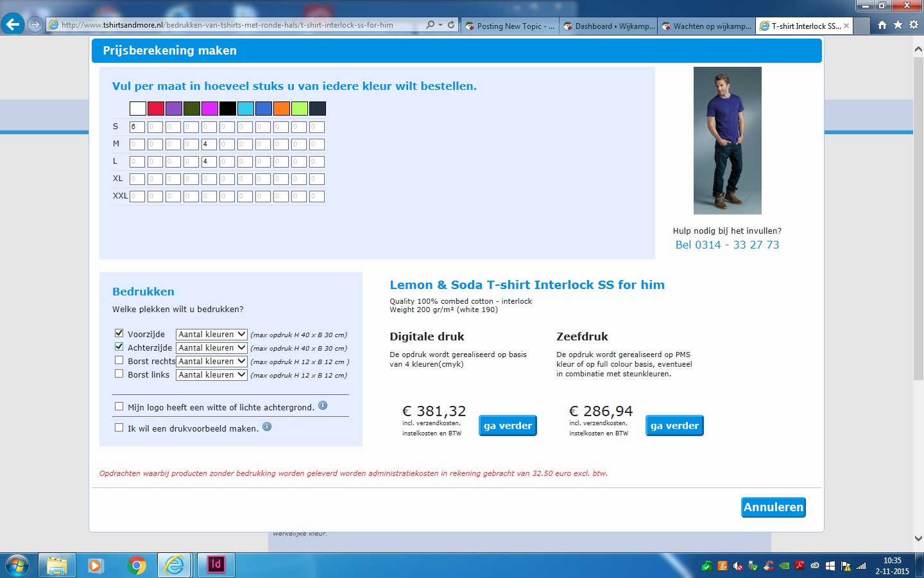This screenshot has width=924, height=578.
Task: Click the browser address bar URL
Action: [x=227, y=25]
